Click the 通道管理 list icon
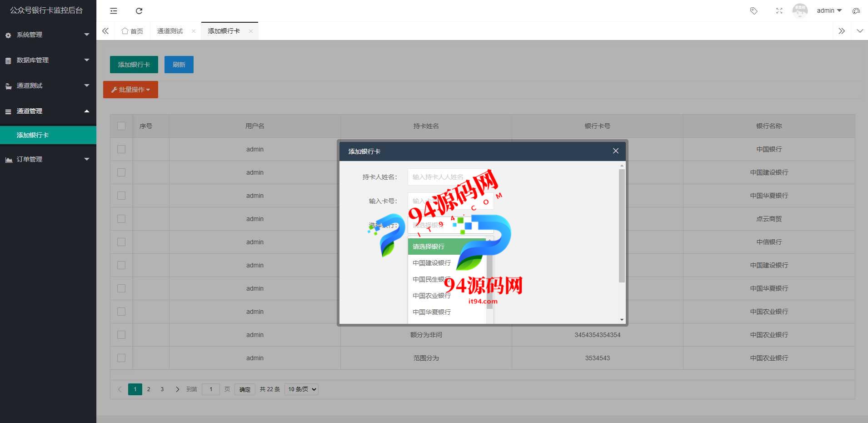Image resolution: width=868 pixels, height=423 pixels. 8,111
